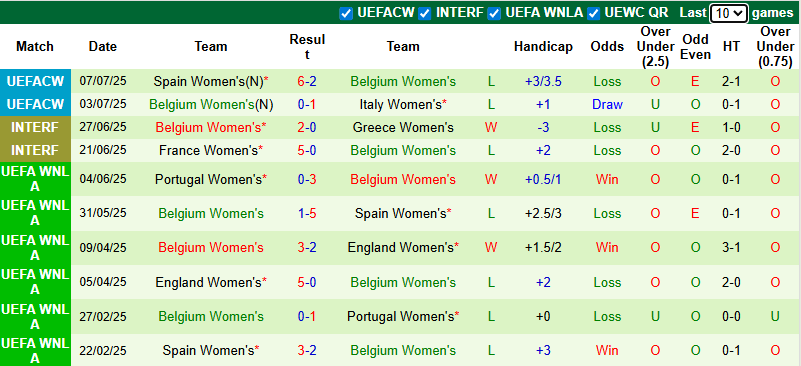Open the Spain Women's team in 07/07/25 row
Screen dimensions: 801x366
point(208,81)
